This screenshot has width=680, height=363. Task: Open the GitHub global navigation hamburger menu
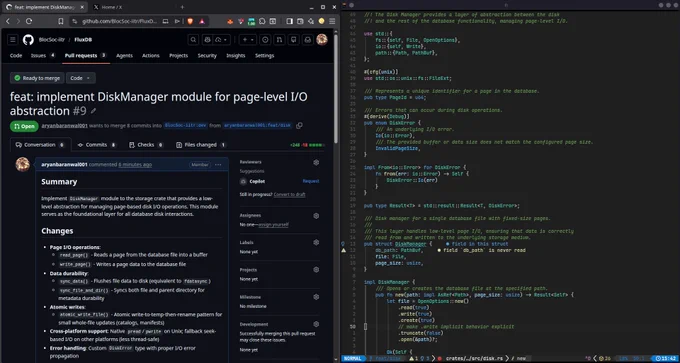click(x=13, y=39)
